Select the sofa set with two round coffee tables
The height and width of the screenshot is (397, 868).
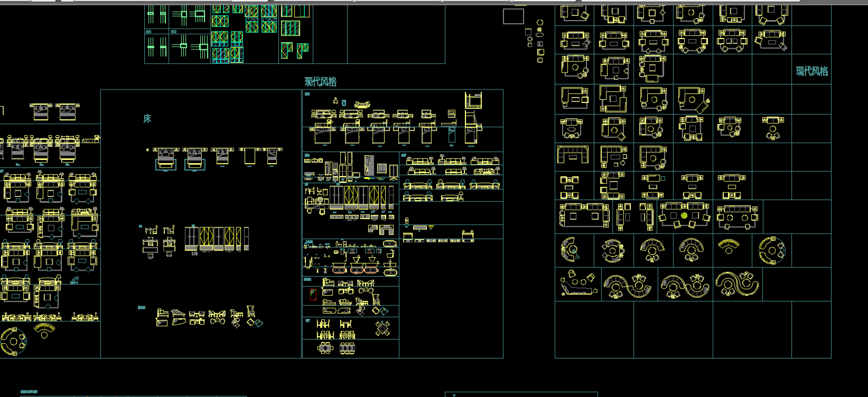(x=737, y=217)
